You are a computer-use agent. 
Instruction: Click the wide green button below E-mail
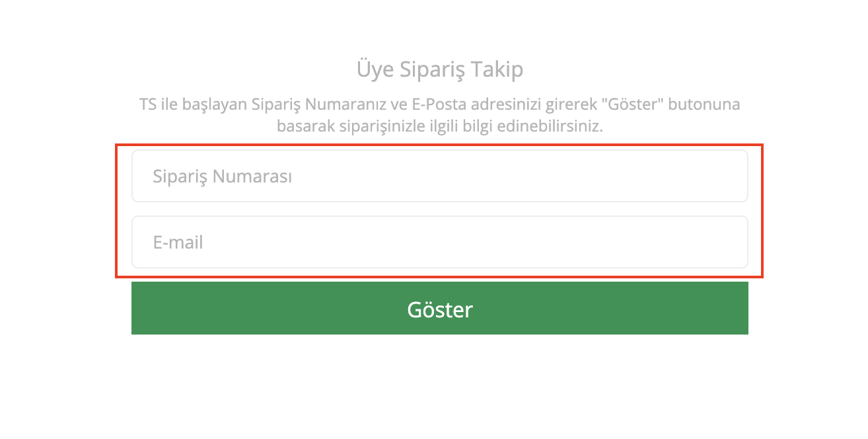439,309
